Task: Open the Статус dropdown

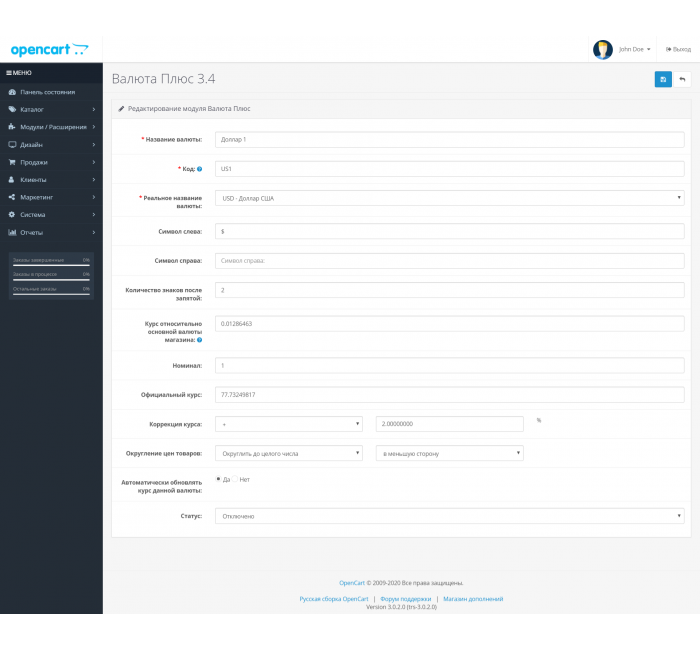Action: pos(450,516)
